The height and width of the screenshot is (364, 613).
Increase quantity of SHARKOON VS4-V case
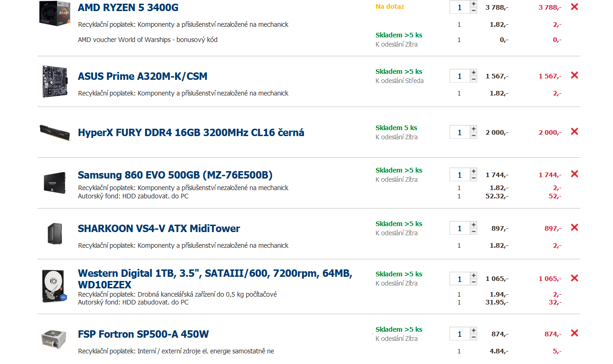[x=473, y=225]
